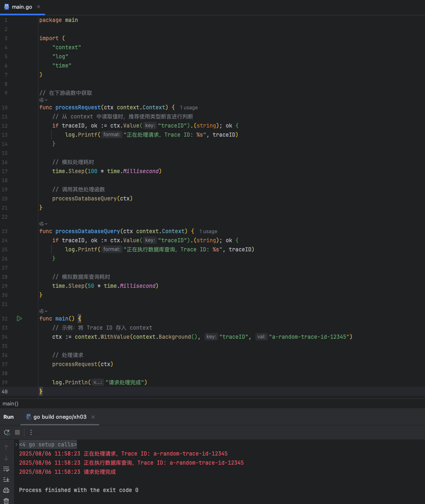Click the comment '// 模拟数据库查询耗时'
The width and height of the screenshot is (425, 504).
tap(81, 277)
